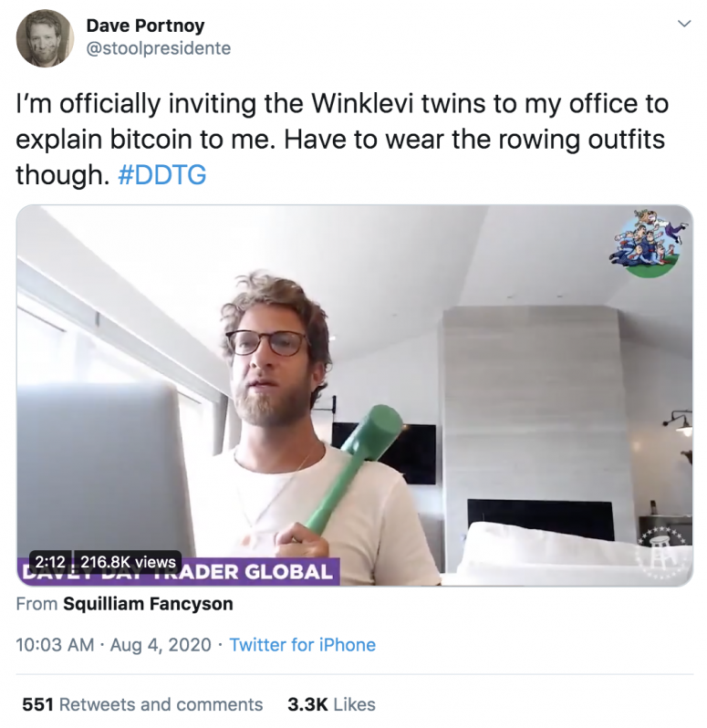Click the Twitter for iPhone source link
This screenshot has height=728, width=707.
tap(303, 645)
